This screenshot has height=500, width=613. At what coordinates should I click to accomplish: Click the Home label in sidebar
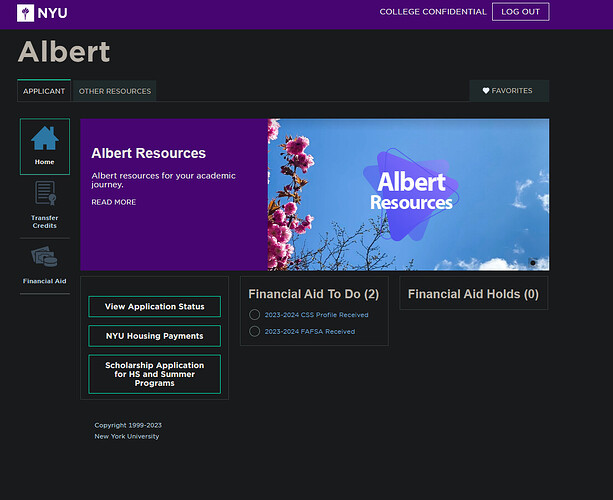[x=45, y=162]
